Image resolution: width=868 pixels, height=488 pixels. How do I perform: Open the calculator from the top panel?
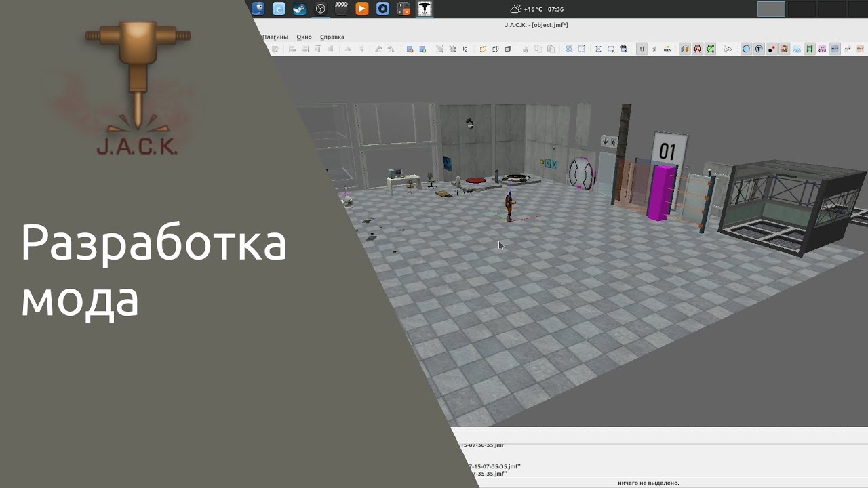coord(403,9)
